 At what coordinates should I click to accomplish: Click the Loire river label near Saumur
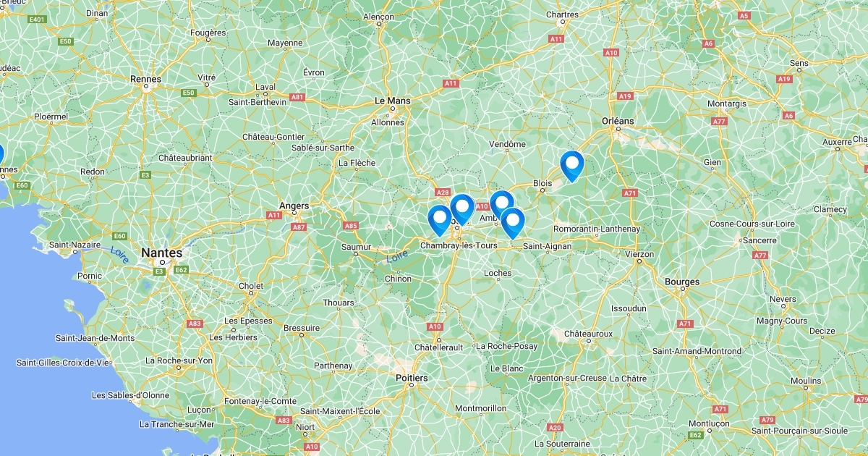(x=397, y=256)
